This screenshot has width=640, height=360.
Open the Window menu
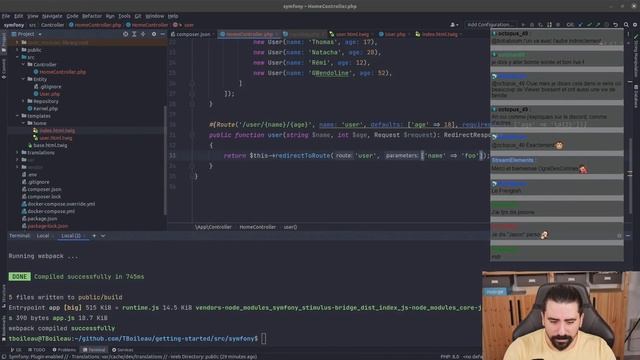click(155, 16)
